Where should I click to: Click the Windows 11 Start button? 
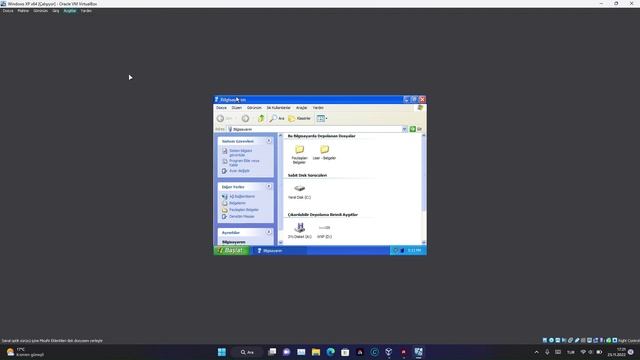point(222,352)
